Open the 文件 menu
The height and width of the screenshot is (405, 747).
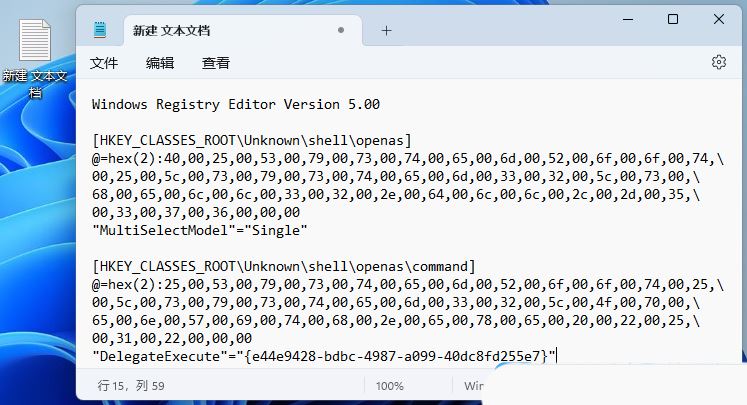point(104,63)
